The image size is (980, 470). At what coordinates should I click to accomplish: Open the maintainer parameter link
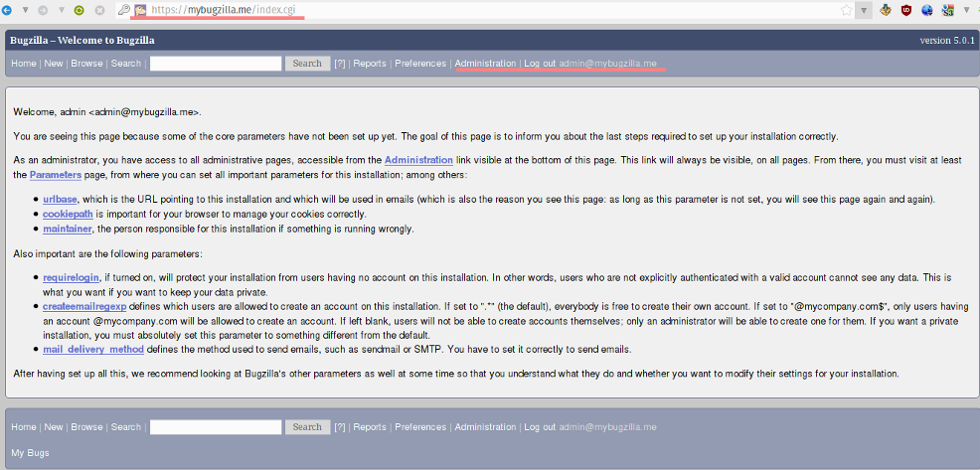pyautogui.click(x=68, y=229)
